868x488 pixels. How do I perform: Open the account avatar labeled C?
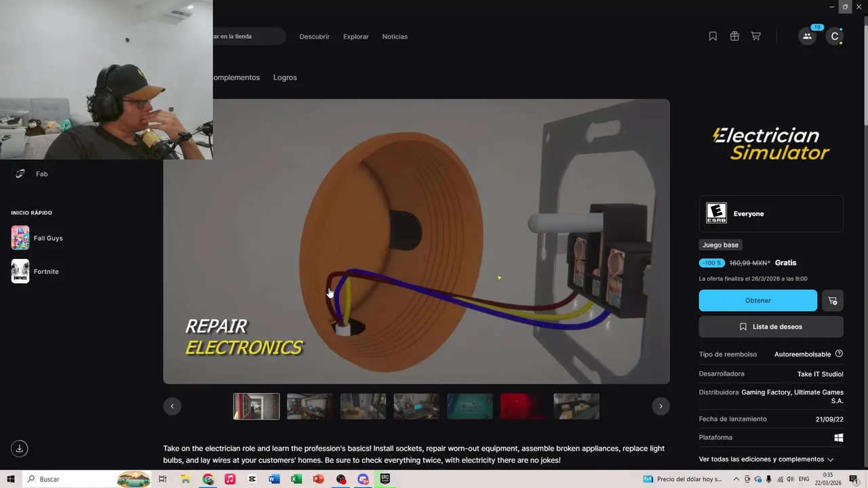point(835,37)
